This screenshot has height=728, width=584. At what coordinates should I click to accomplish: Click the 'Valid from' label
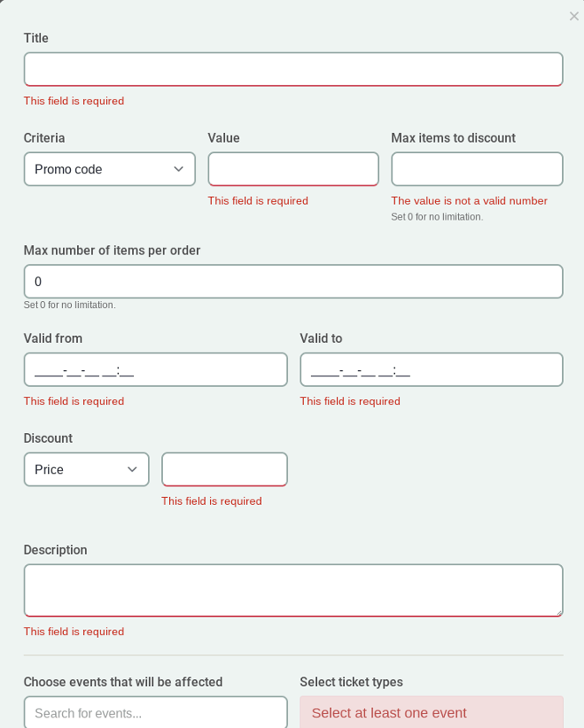(x=53, y=339)
